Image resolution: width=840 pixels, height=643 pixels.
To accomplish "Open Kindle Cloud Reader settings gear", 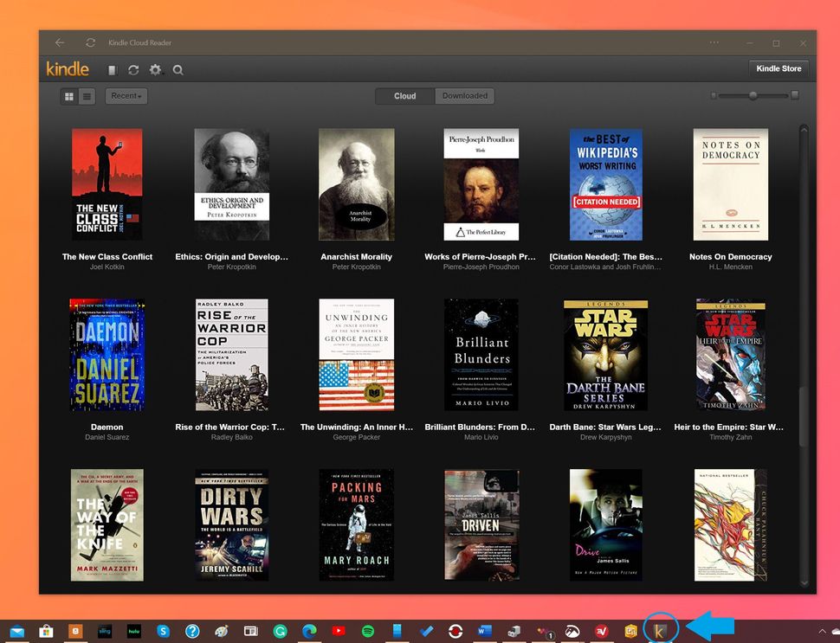I will coord(156,69).
